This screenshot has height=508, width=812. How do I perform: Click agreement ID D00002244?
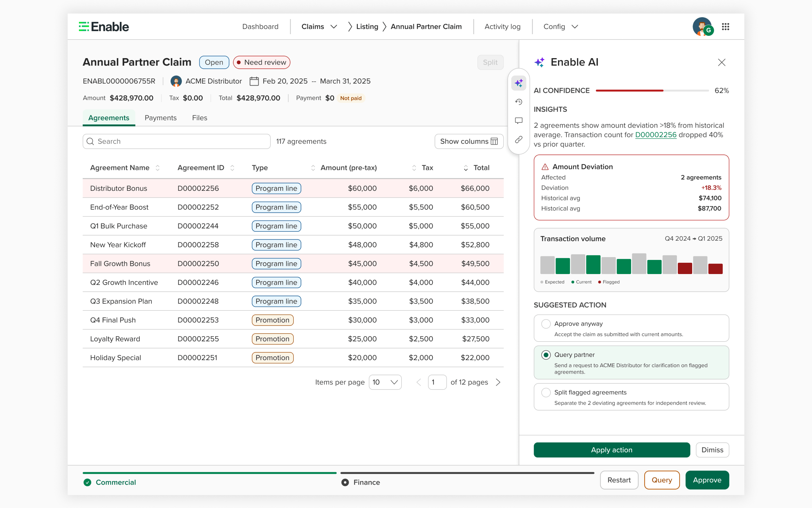click(x=198, y=226)
